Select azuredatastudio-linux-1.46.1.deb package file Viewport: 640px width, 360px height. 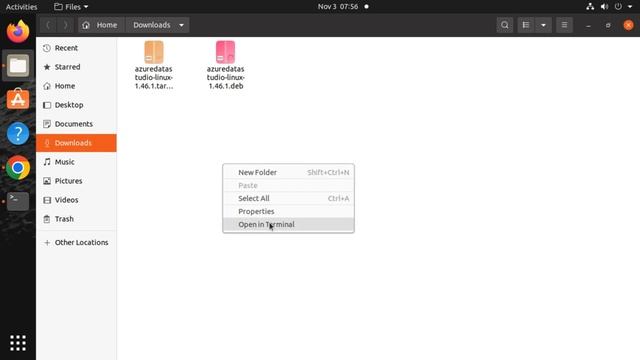point(225,65)
